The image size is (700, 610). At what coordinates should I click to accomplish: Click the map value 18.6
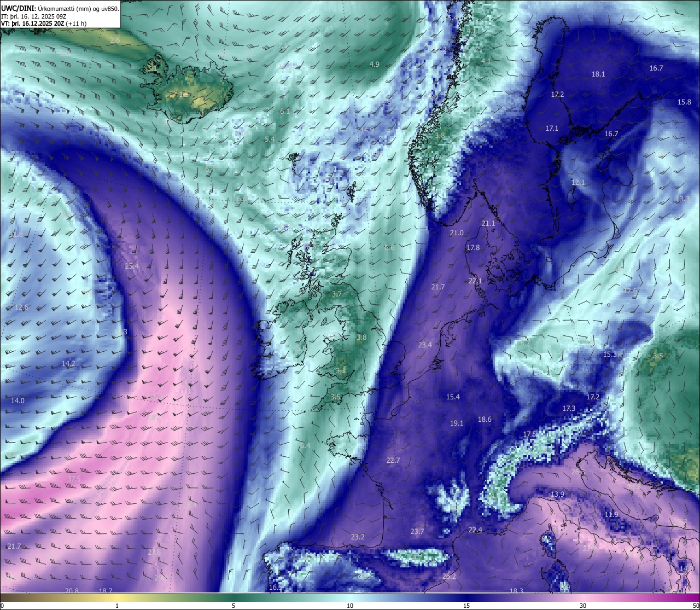tap(485, 420)
